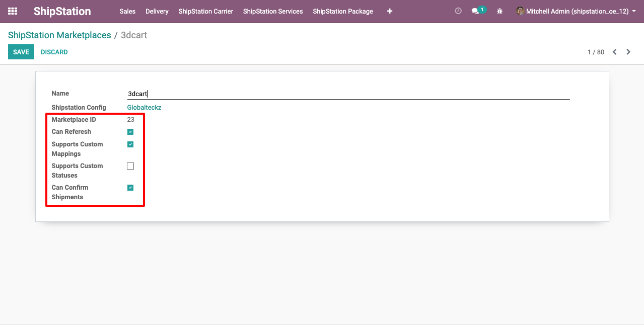Uncheck Can Confirm Shipments checkbox

[130, 188]
